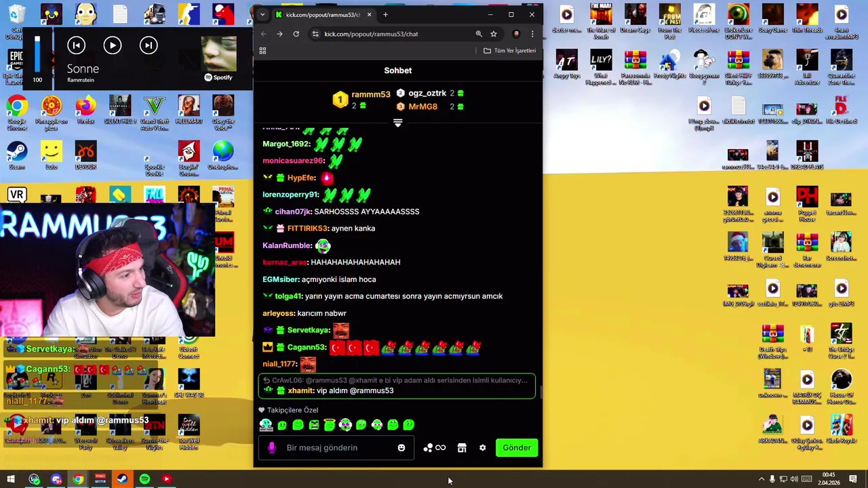The height and width of the screenshot is (488, 868).
Task: Go back in Chrome
Action: (x=264, y=34)
